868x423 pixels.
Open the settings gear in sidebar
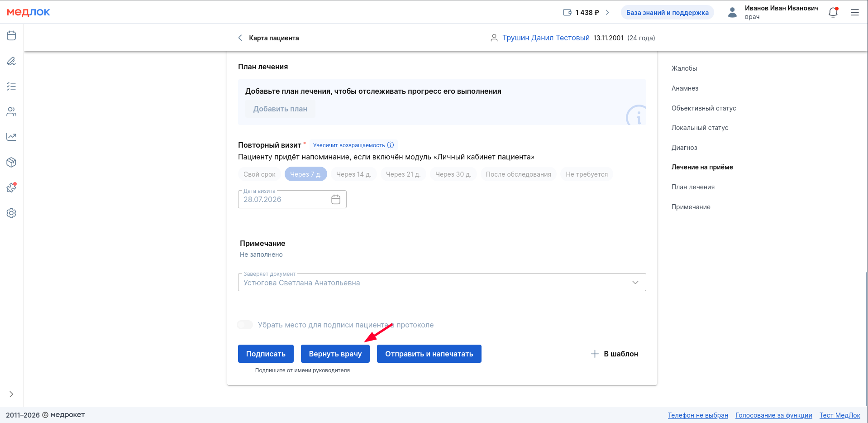pyautogui.click(x=11, y=213)
